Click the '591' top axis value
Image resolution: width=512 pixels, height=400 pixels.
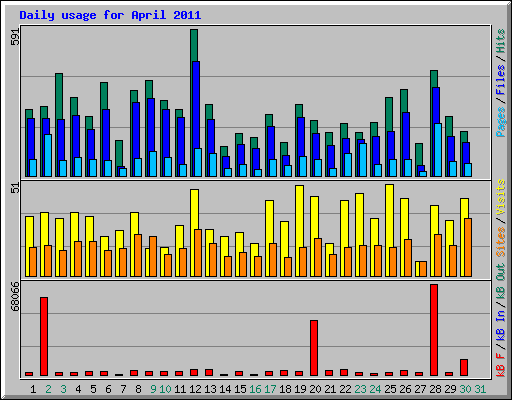point(15,37)
